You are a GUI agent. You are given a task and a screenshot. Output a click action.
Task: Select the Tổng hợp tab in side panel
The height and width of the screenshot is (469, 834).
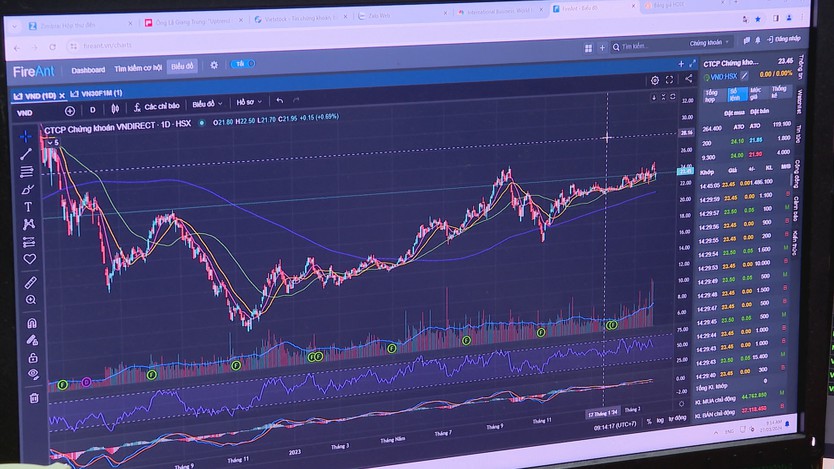tap(711, 96)
